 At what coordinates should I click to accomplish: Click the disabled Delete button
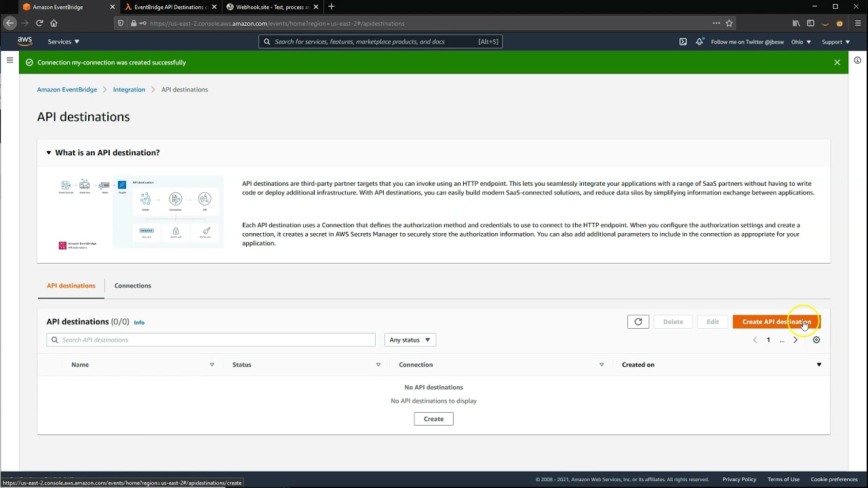(673, 322)
